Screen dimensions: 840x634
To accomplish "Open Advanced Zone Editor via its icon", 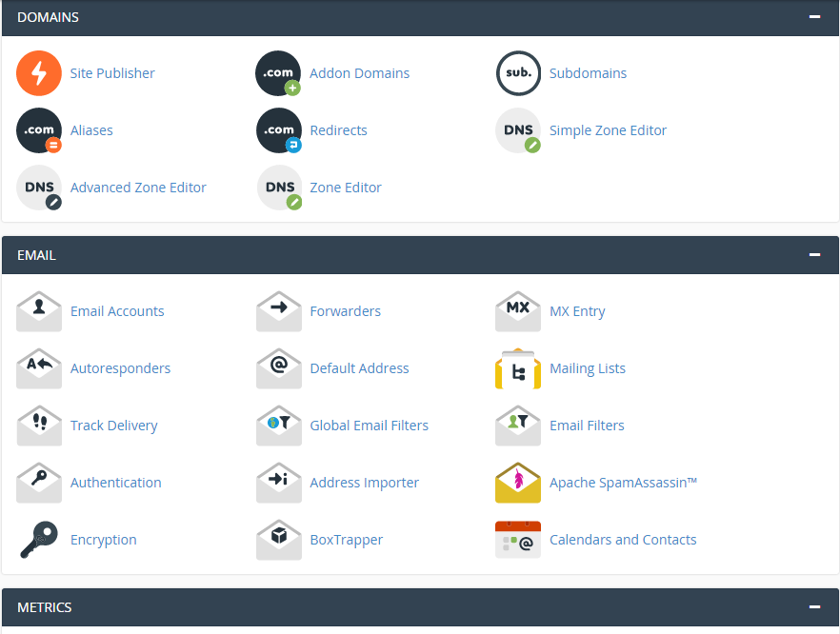I will pyautogui.click(x=38, y=188).
